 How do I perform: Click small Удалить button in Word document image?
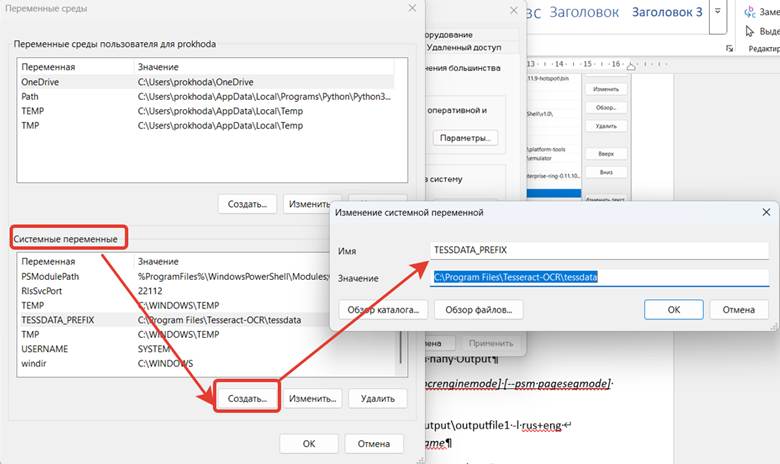point(606,126)
